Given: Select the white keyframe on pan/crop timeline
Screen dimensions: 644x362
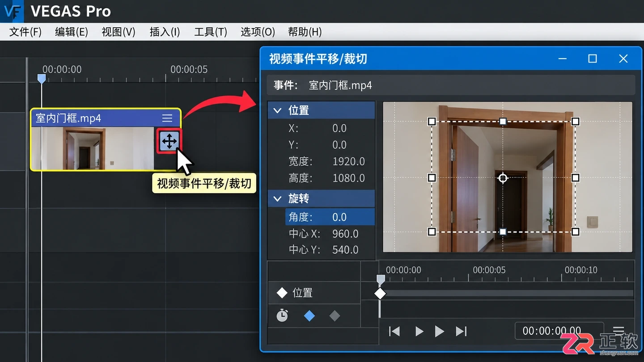Looking at the screenshot, I should tap(380, 294).
